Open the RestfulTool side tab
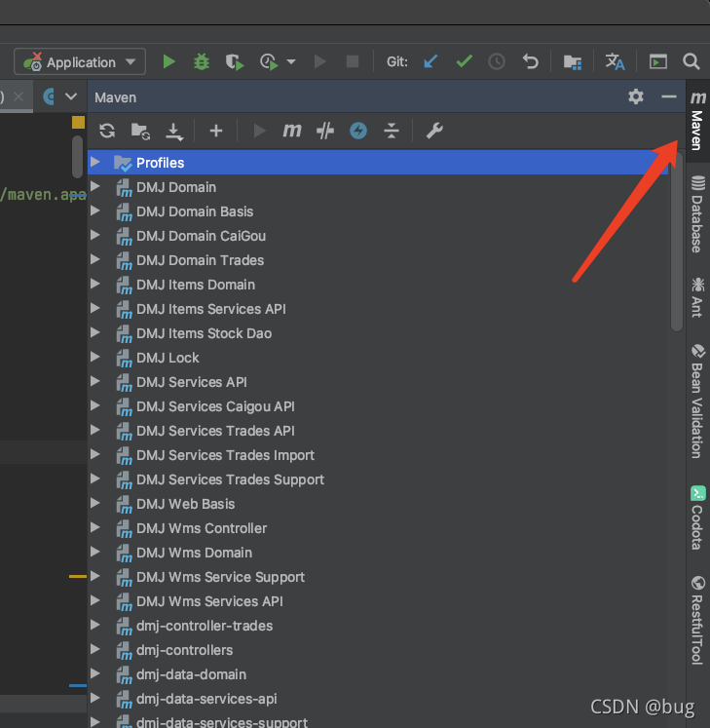 pos(697,620)
